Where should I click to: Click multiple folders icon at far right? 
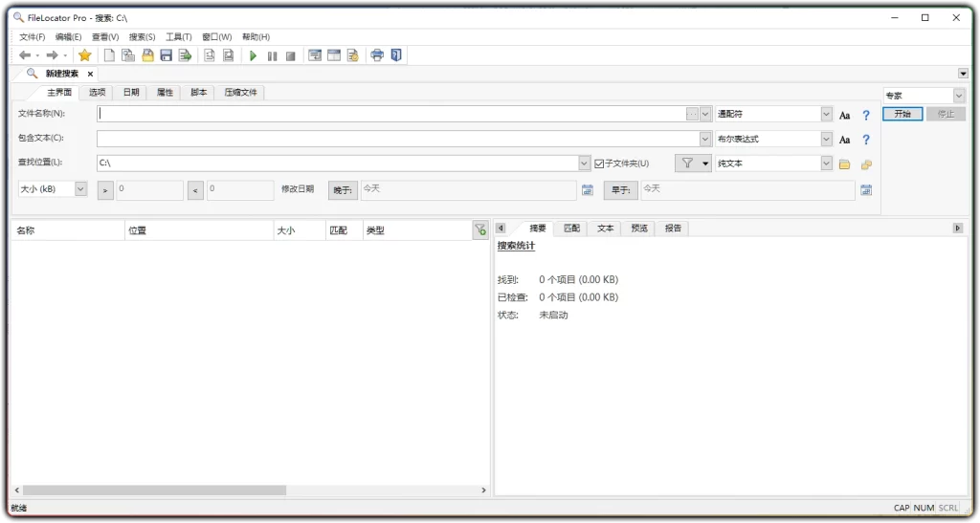pos(866,164)
